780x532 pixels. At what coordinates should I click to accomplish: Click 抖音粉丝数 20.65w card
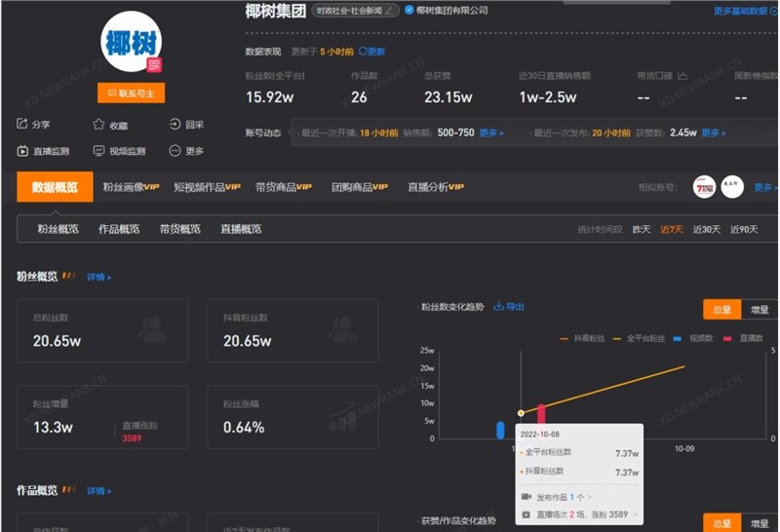293,330
